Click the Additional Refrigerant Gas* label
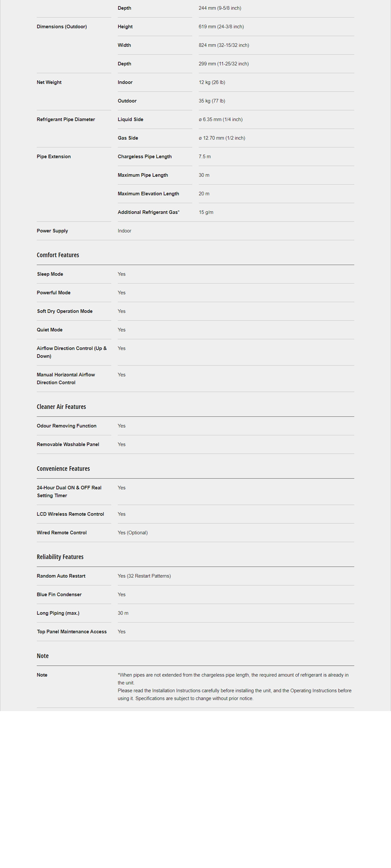This screenshot has height=868, width=391. click(x=148, y=212)
